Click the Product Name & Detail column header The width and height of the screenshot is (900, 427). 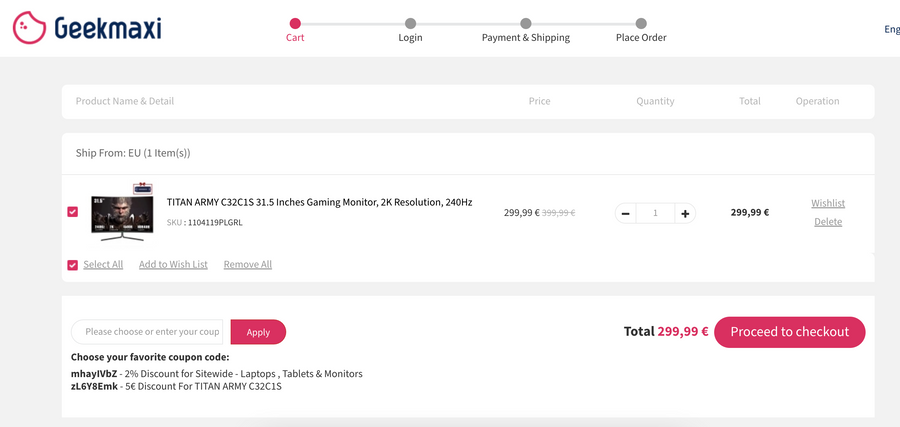click(125, 101)
